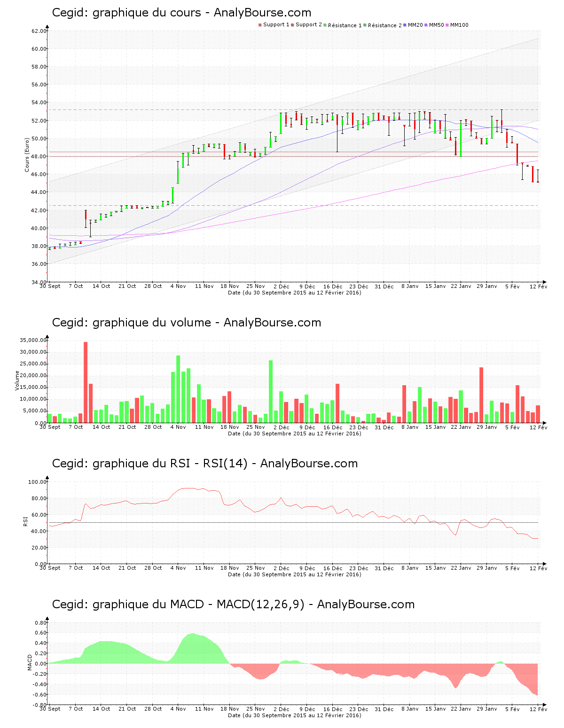Click the "Volume" vertical axis label
The height and width of the screenshot is (728, 564).
[17, 380]
